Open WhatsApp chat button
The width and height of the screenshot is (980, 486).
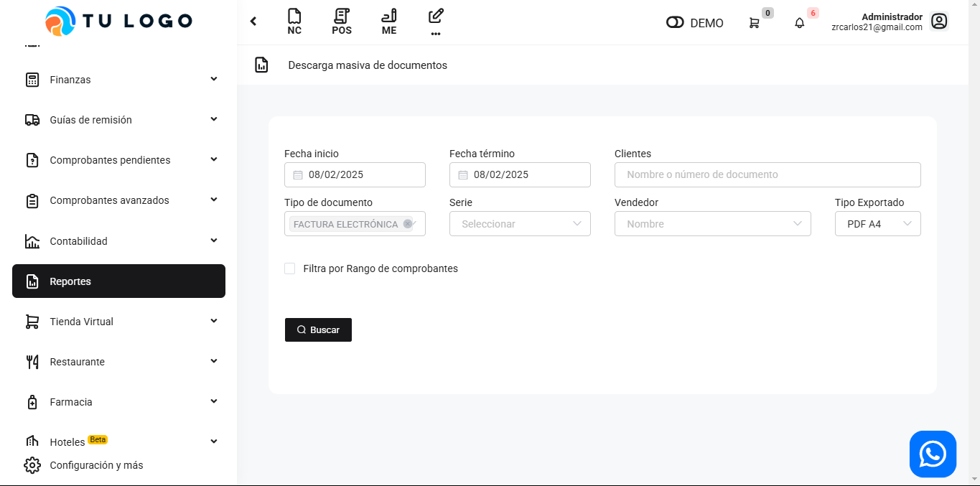(x=933, y=454)
